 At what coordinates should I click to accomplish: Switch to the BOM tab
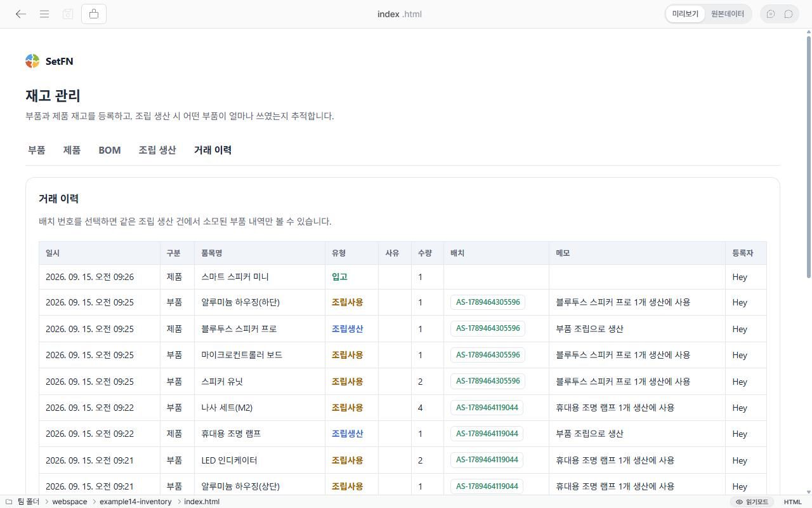coord(109,150)
